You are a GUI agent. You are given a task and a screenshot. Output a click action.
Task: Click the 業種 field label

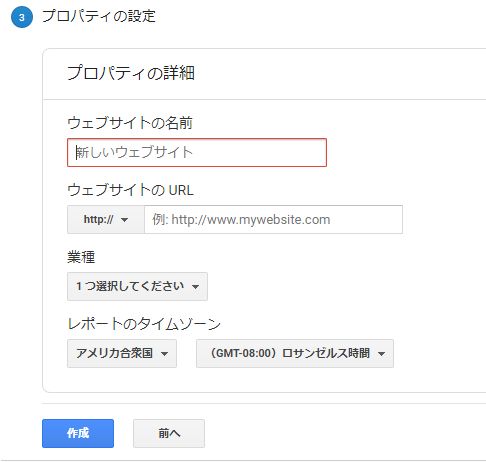click(x=81, y=257)
